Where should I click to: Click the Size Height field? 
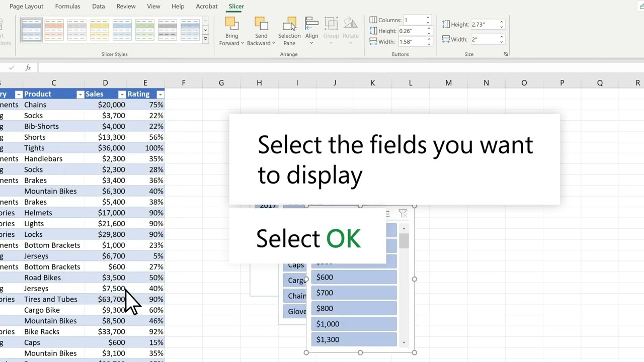click(484, 24)
